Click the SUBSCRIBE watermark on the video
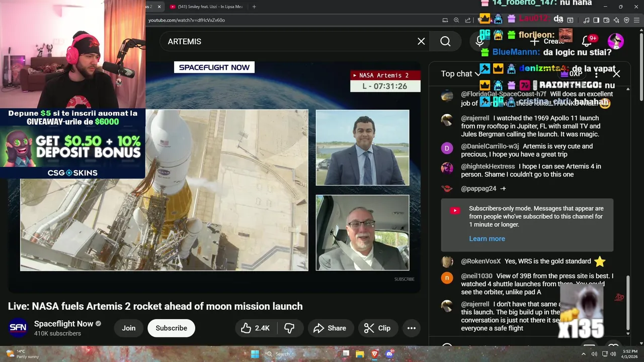The image size is (644, 362). 404,279
